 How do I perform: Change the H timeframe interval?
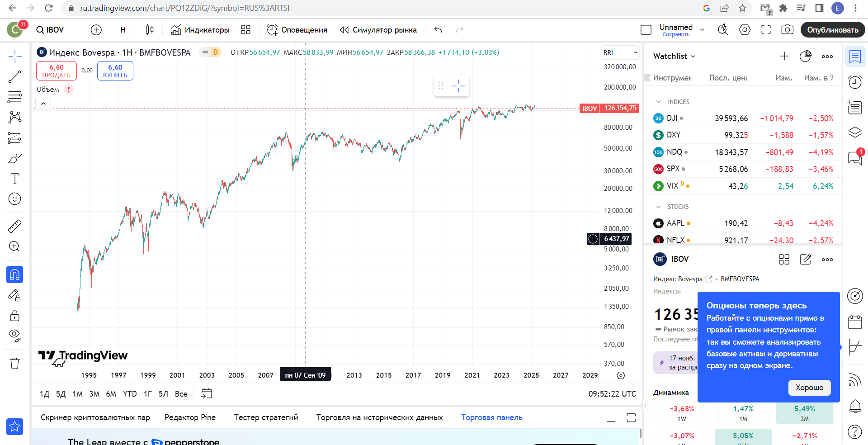click(123, 30)
